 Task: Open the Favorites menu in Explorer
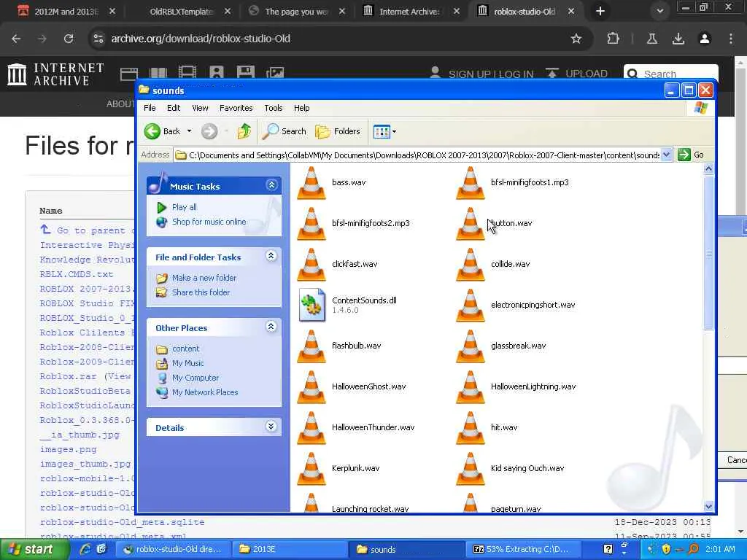pos(236,108)
